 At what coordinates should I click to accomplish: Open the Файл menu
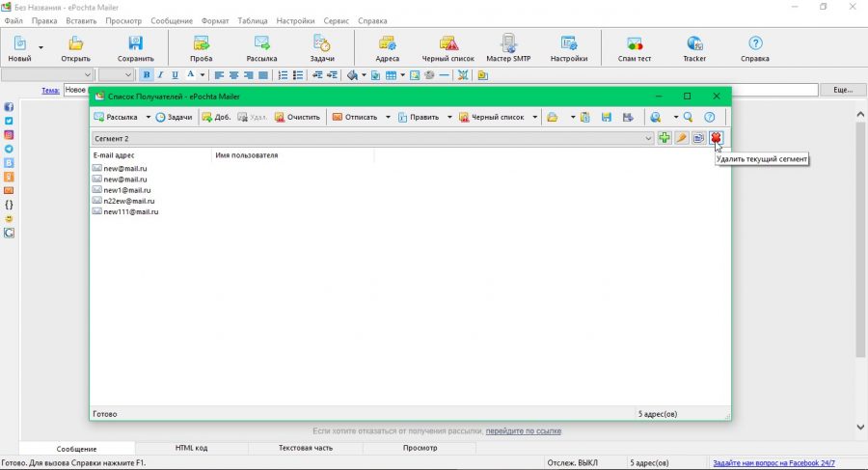(14, 20)
